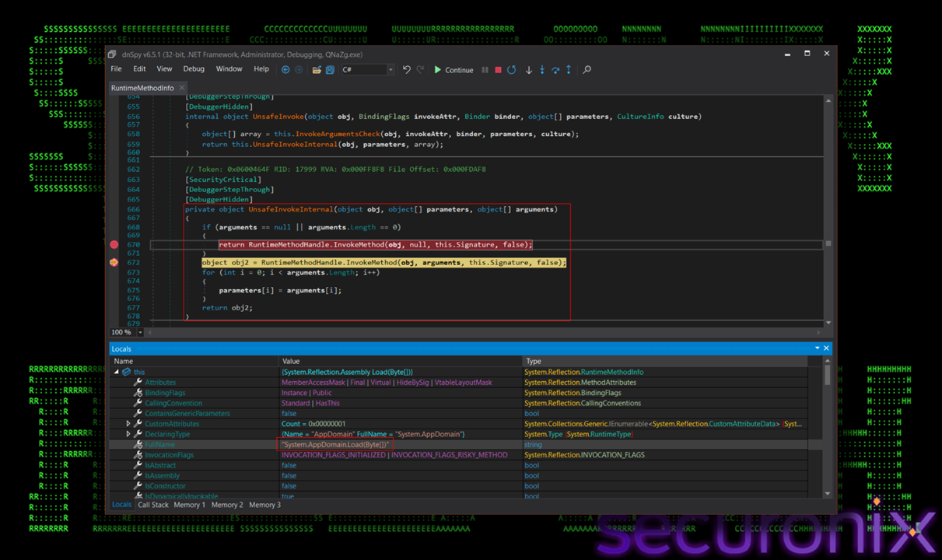Click the Restart debugging icon
This screenshot has height=560, width=942.
[x=511, y=70]
